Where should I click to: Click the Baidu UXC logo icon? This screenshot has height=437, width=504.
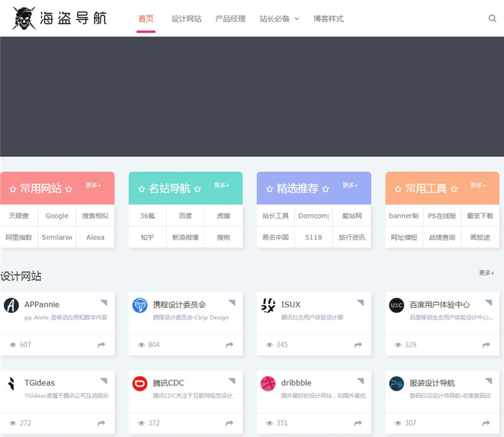coord(396,305)
